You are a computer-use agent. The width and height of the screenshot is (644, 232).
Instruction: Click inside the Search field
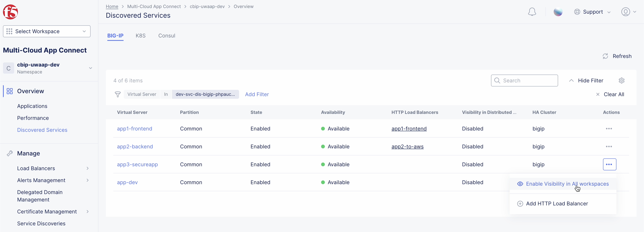(x=525, y=80)
